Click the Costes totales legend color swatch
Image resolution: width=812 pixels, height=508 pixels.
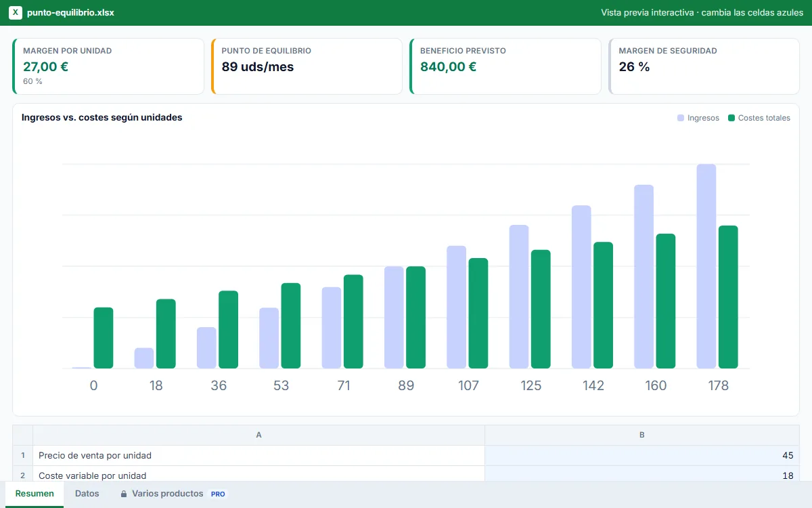click(x=731, y=118)
